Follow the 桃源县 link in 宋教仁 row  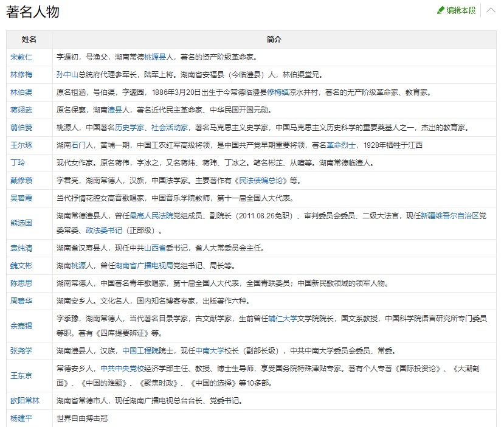pyautogui.click(x=155, y=57)
